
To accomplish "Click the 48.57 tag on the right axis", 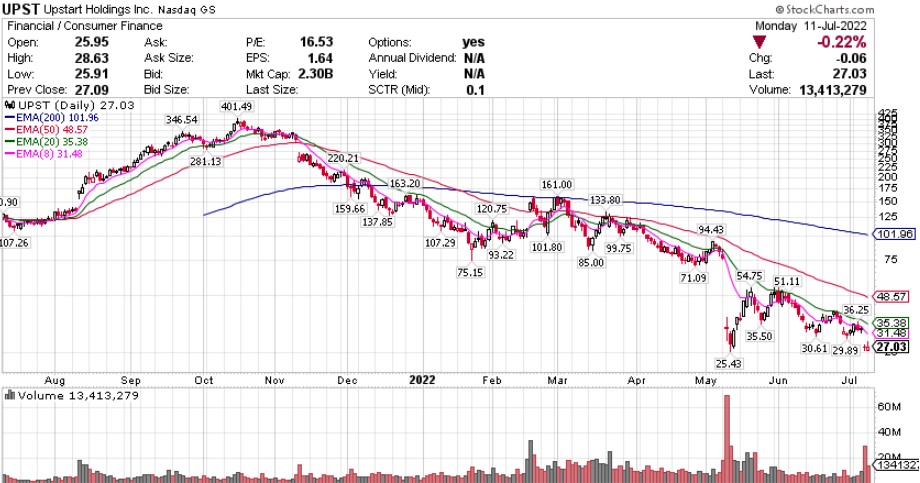I will [x=891, y=296].
